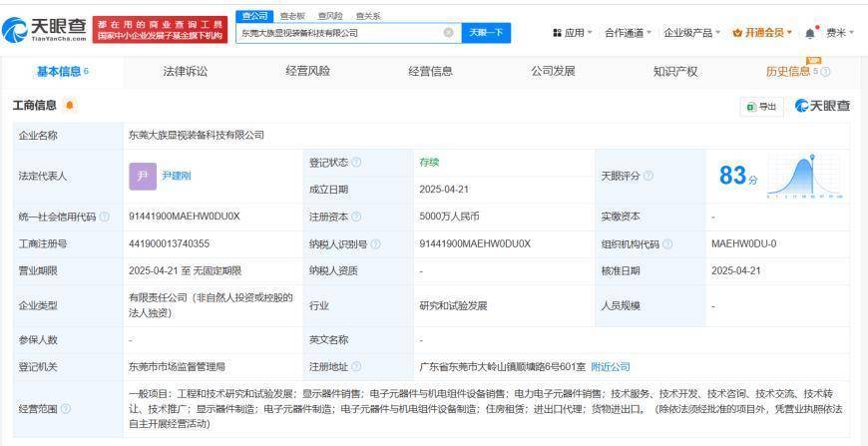Click the Tianyancha logo at top left

[x=44, y=30]
